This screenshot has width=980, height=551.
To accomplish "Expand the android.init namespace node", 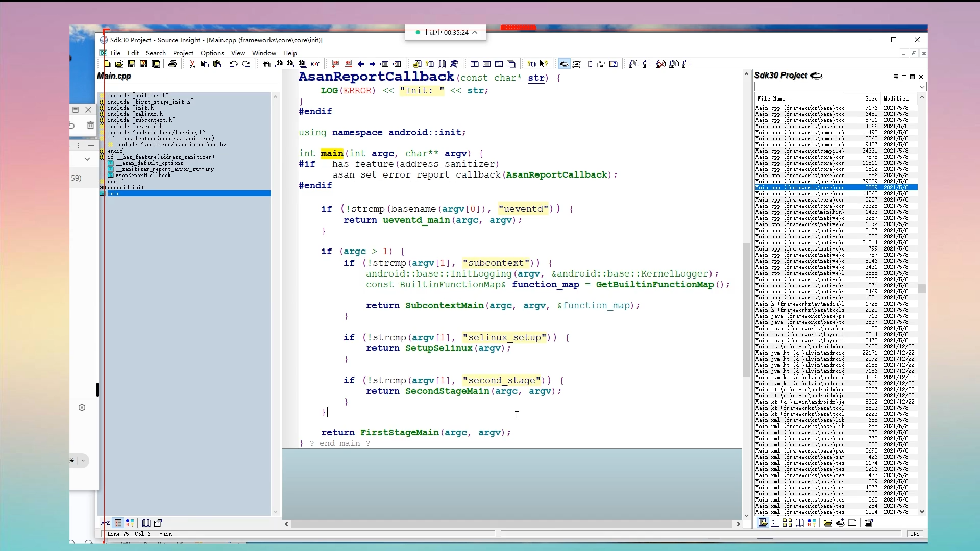I will click(x=103, y=187).
